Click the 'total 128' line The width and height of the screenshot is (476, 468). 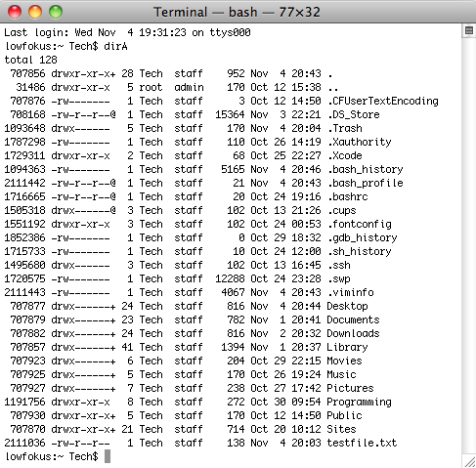pos(31,60)
